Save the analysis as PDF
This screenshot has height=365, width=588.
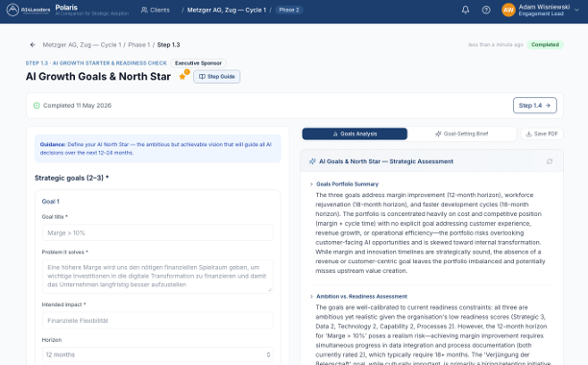[x=542, y=134]
